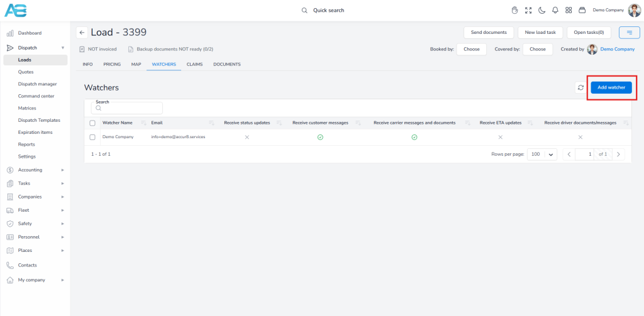The image size is (644, 316).
Task: Open the Covered by Choose selector
Action: (x=538, y=49)
